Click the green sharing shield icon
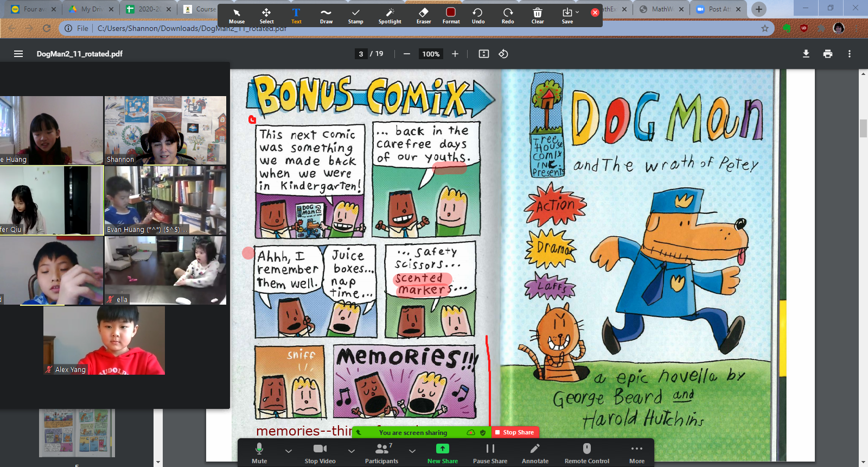The height and width of the screenshot is (467, 868). pos(483,433)
